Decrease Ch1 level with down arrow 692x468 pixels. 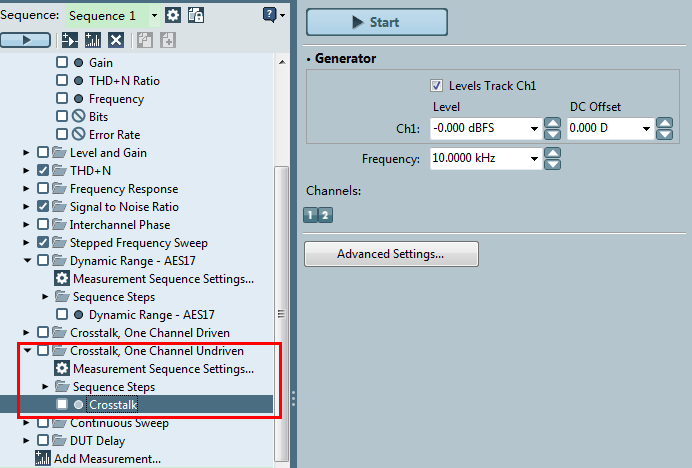pyautogui.click(x=553, y=134)
